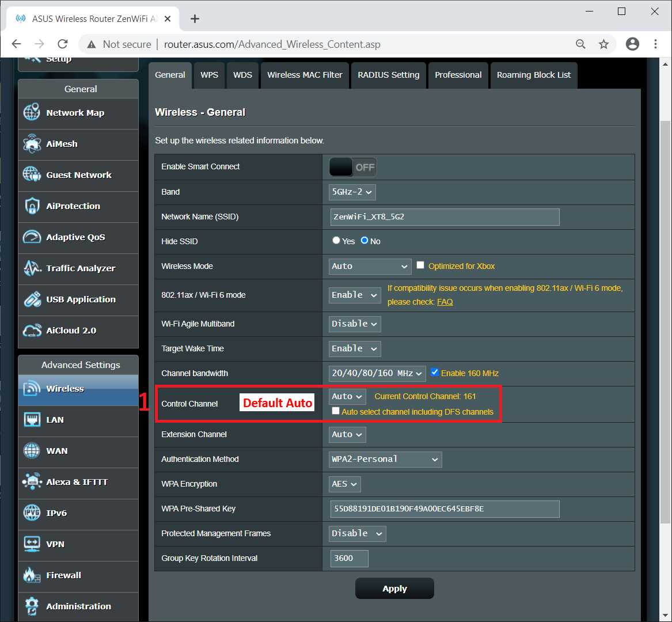The width and height of the screenshot is (672, 622).
Task: Toggle the Enable Smart Connect switch
Action: (x=353, y=167)
